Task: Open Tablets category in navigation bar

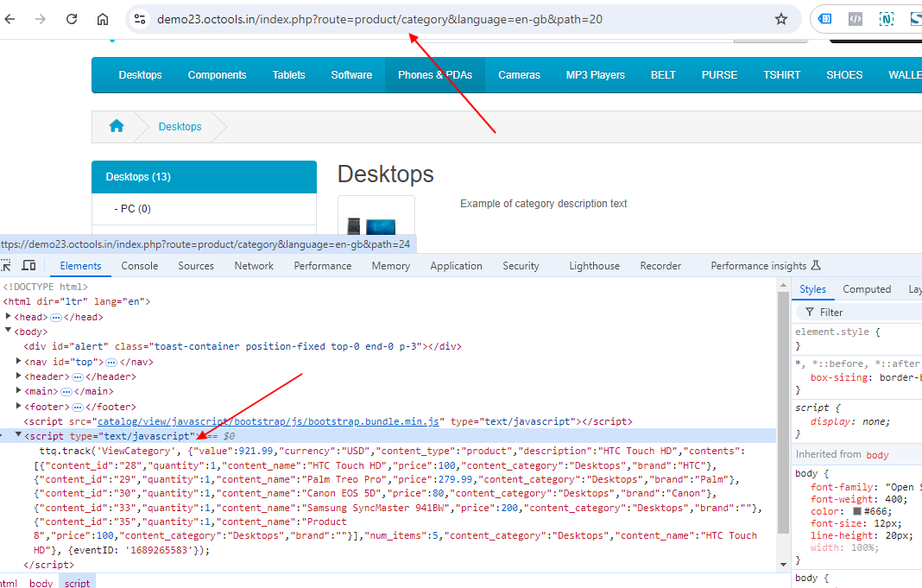Action: point(288,74)
